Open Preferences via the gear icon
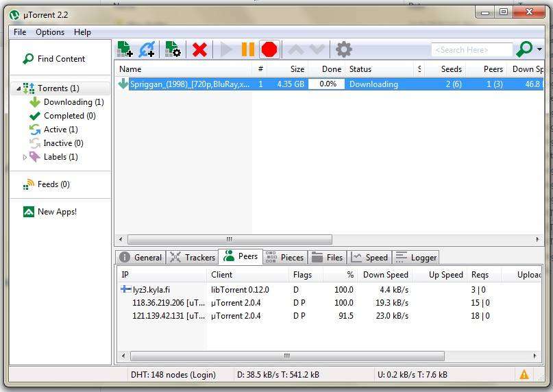The height and width of the screenshot is (392, 553). point(343,49)
